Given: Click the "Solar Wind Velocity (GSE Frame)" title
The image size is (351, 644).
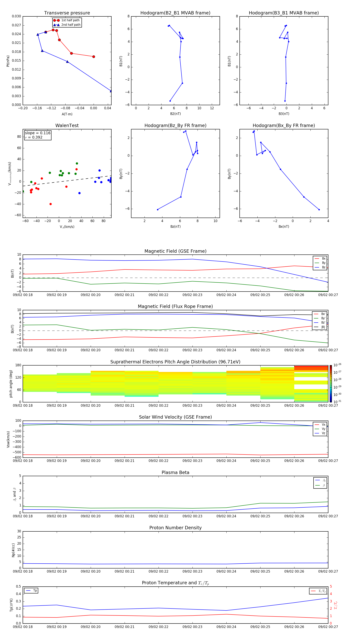Looking at the screenshot, I should pyautogui.click(x=175, y=417).
